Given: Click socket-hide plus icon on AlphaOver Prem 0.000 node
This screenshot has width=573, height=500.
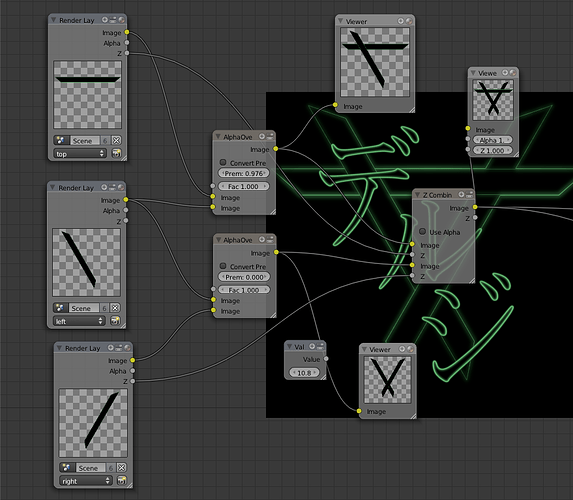Looking at the screenshot, I should point(262,239).
